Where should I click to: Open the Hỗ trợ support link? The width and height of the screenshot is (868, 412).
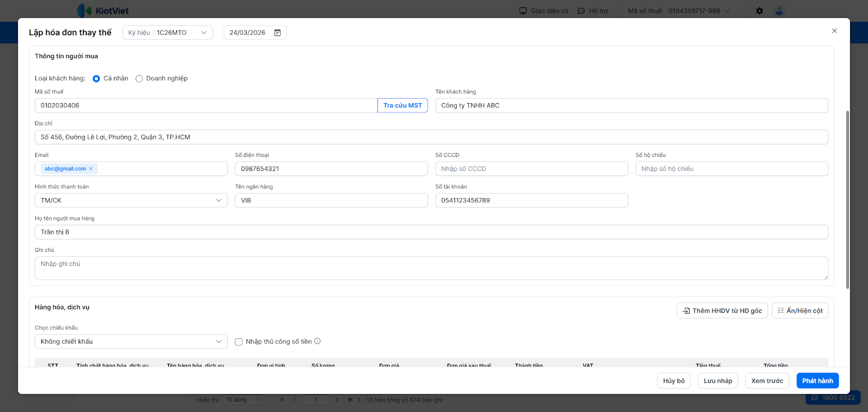[x=592, y=11]
